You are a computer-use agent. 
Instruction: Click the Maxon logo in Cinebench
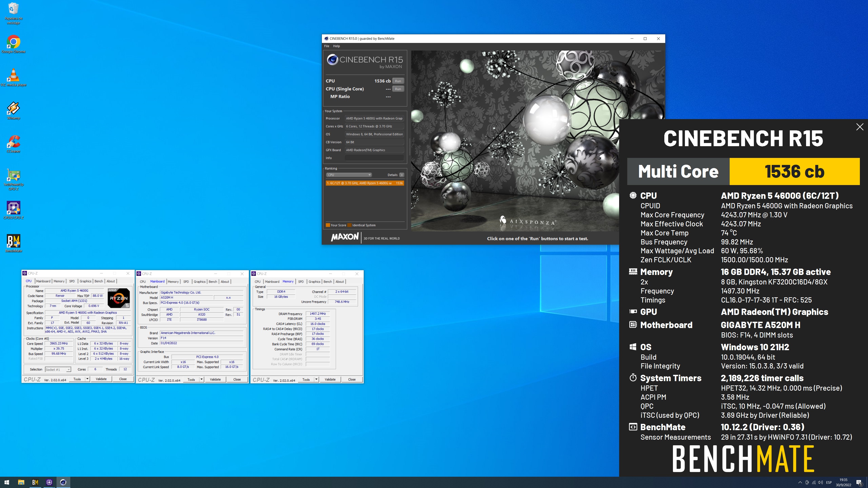[345, 237]
